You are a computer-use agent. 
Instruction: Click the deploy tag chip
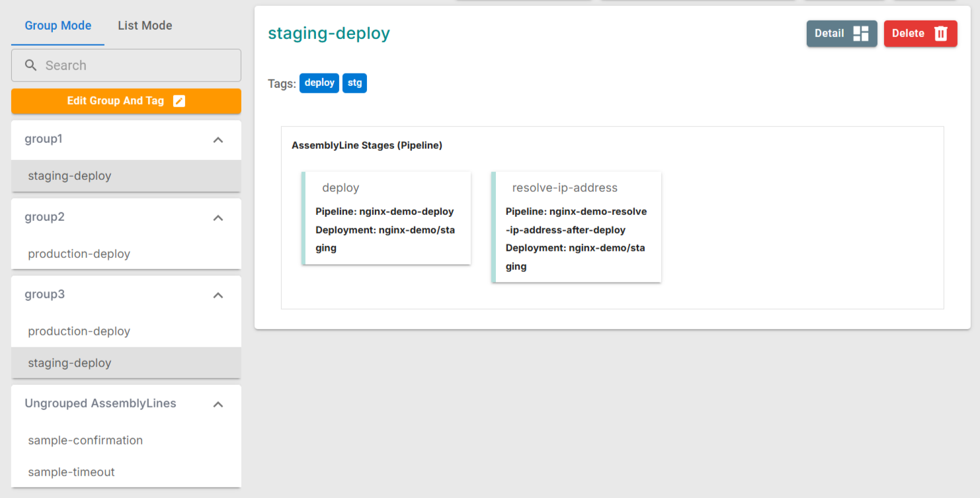tap(319, 83)
